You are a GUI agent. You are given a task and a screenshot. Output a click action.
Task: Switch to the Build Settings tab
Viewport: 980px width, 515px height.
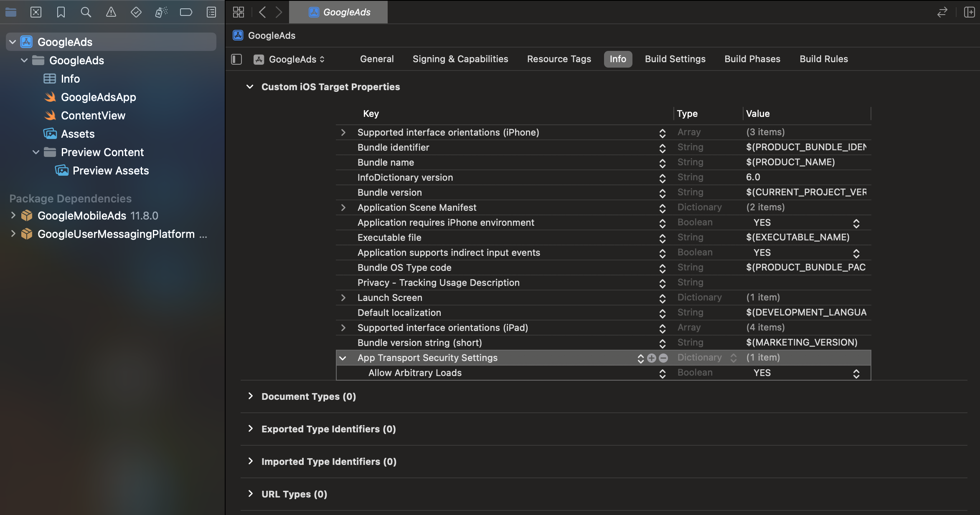(675, 59)
